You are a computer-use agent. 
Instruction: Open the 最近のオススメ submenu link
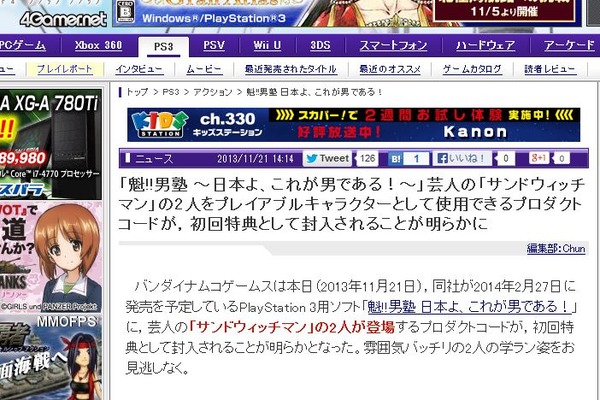(x=390, y=69)
